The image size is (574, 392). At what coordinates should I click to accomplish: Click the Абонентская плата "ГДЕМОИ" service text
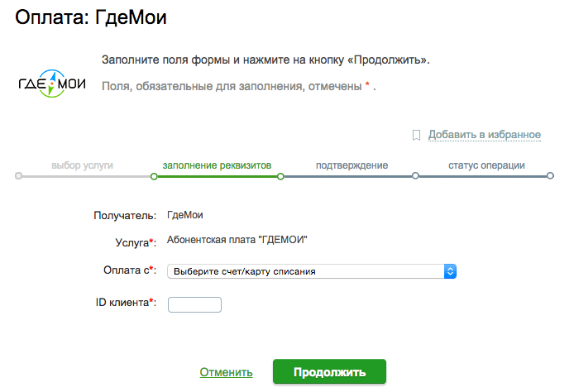237,240
